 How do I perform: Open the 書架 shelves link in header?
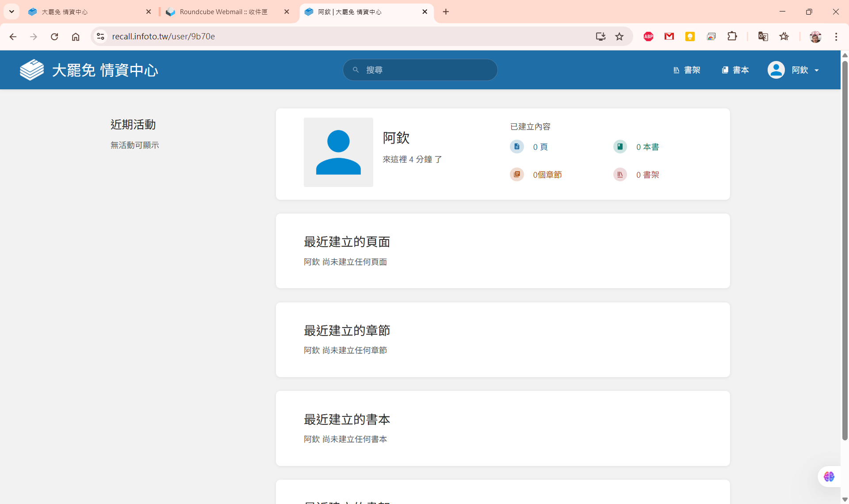pyautogui.click(x=687, y=70)
